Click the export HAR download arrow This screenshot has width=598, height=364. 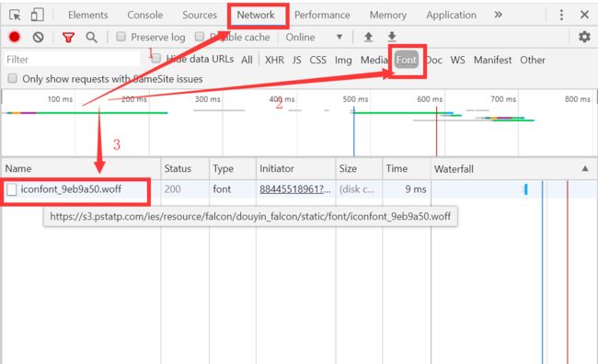[392, 37]
